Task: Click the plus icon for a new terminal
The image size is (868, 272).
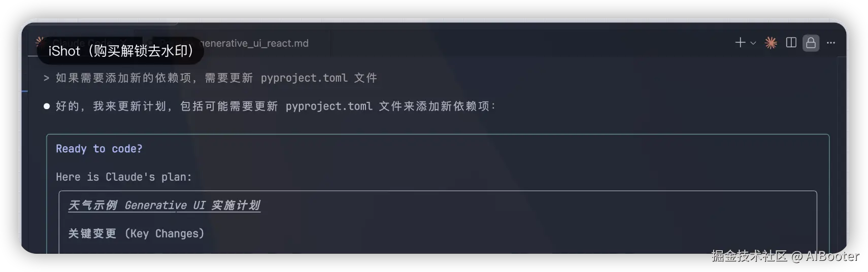Action: tap(740, 43)
